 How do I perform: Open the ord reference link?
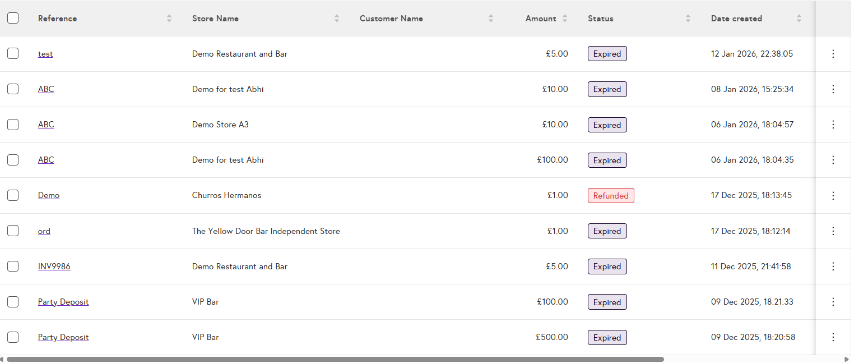(44, 231)
